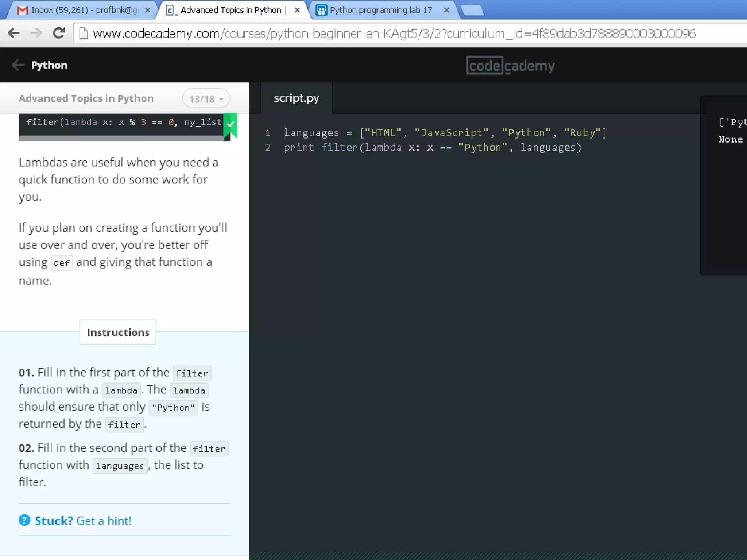
Task: Click line number 1 in the gutter
Action: 268,133
